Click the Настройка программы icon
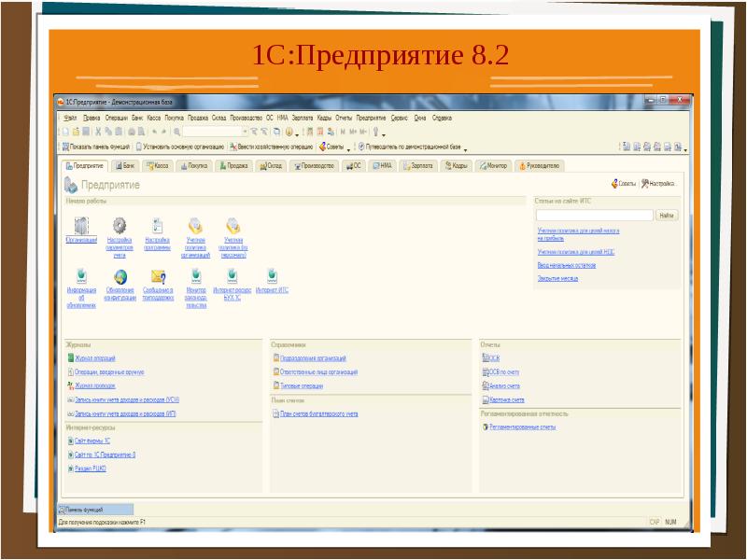747x560 pixels. pos(158,226)
